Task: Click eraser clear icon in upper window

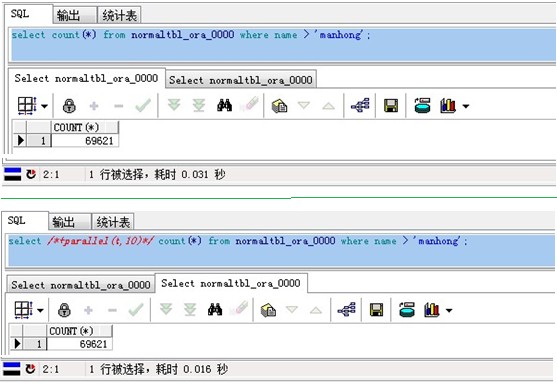Action: (x=249, y=105)
